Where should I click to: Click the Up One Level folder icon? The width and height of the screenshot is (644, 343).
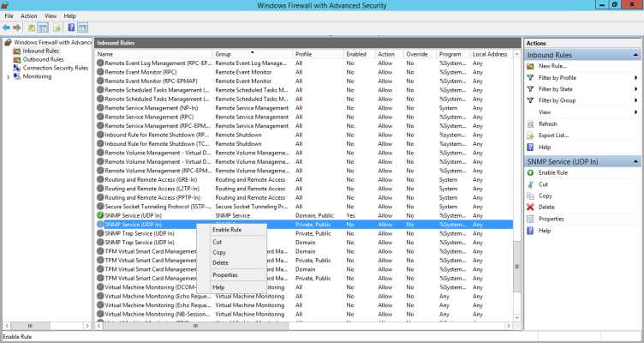31,27
